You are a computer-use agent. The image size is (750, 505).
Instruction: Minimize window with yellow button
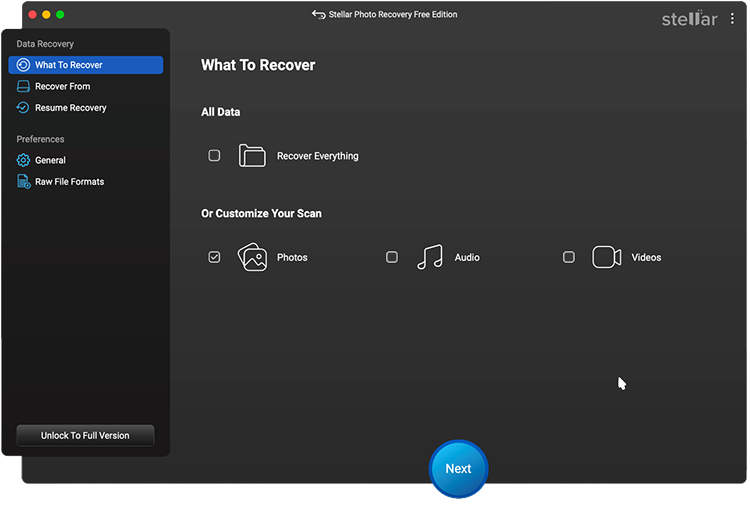tap(46, 14)
